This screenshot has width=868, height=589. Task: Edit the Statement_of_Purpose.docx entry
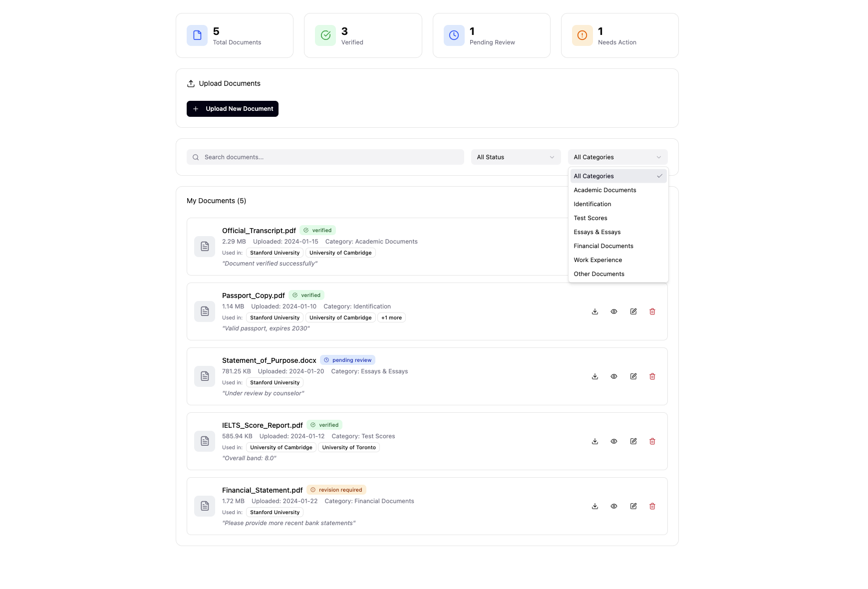633,376
